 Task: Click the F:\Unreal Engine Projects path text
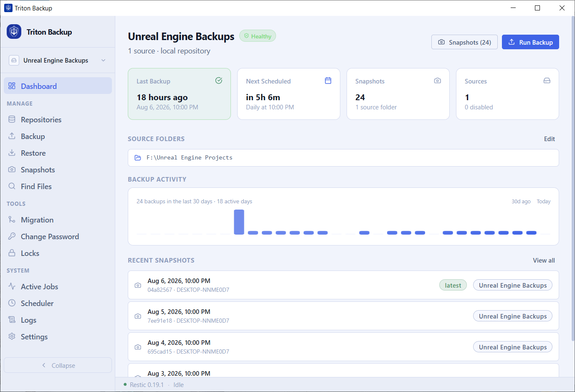190,158
